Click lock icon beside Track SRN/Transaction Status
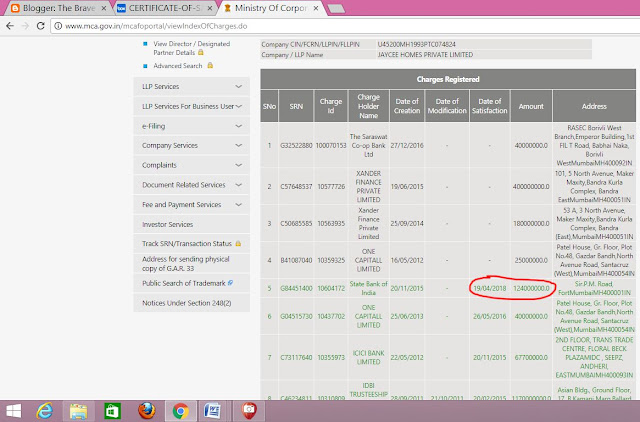The height and width of the screenshot is (422, 640). click(238, 243)
